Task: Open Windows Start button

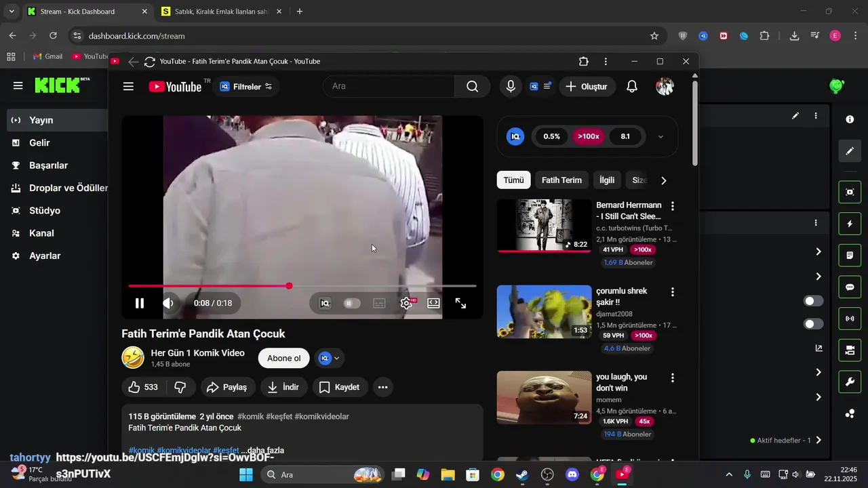Action: click(x=245, y=474)
